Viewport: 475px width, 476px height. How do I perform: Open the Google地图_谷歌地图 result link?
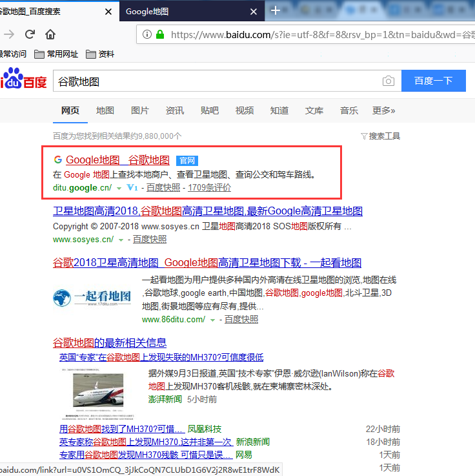(x=117, y=160)
